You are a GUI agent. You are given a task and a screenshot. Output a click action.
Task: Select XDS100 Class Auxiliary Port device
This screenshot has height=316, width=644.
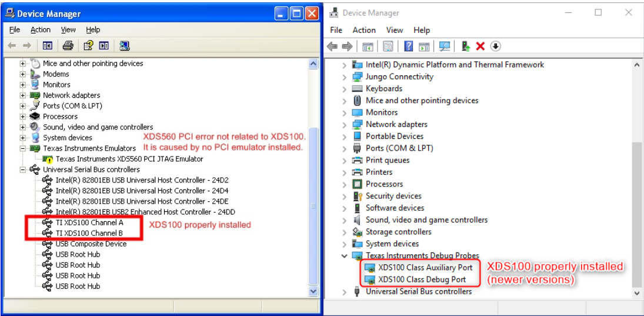[x=425, y=268]
